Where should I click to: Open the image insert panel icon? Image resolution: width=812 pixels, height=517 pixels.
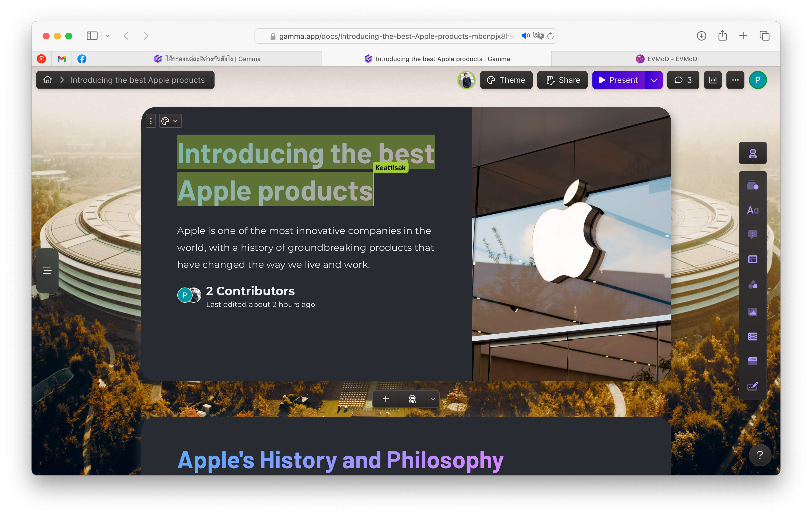pyautogui.click(x=752, y=312)
